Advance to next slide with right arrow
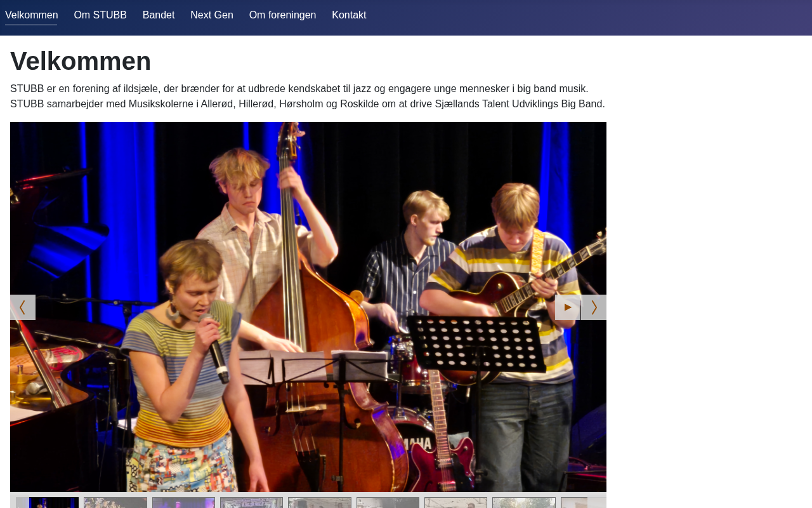 click(594, 307)
